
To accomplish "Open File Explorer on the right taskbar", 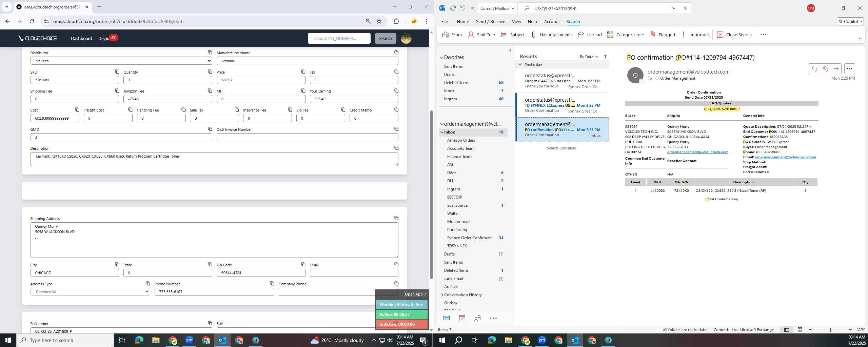I will pyautogui.click(x=508, y=340).
